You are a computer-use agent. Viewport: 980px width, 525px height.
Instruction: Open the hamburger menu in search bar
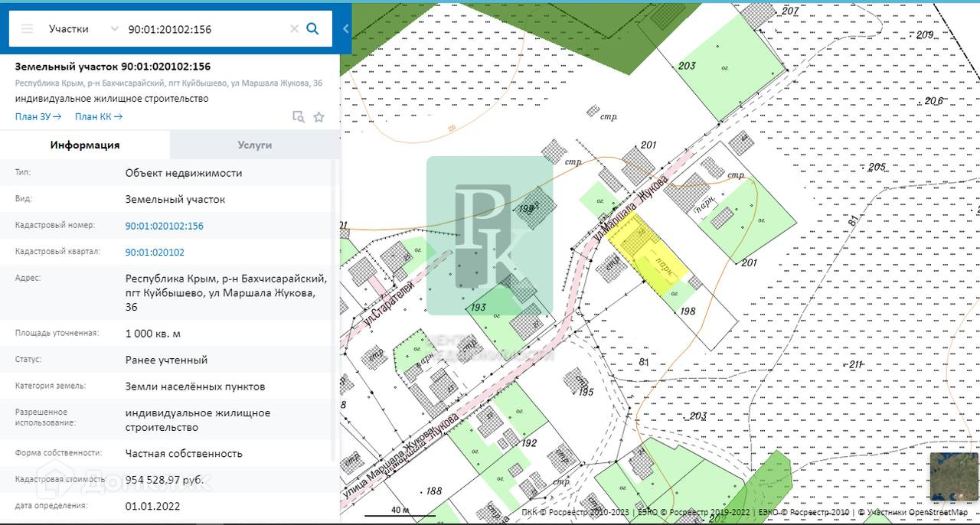(28, 29)
